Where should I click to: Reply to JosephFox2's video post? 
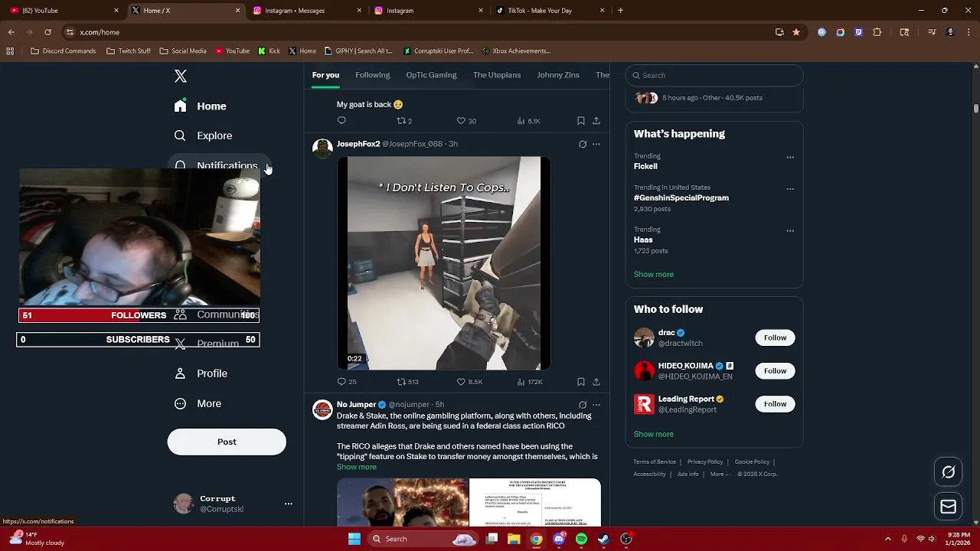pyautogui.click(x=341, y=381)
